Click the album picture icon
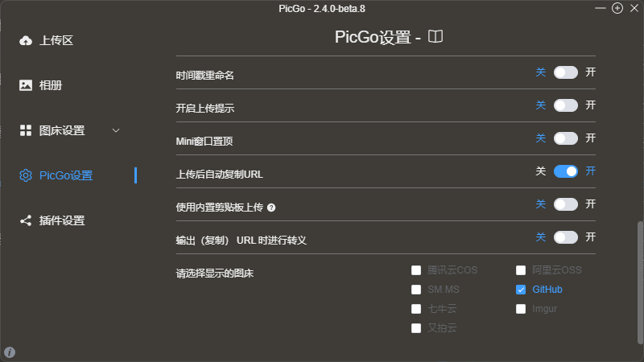Viewport: 644px width, 362px height. coord(26,85)
